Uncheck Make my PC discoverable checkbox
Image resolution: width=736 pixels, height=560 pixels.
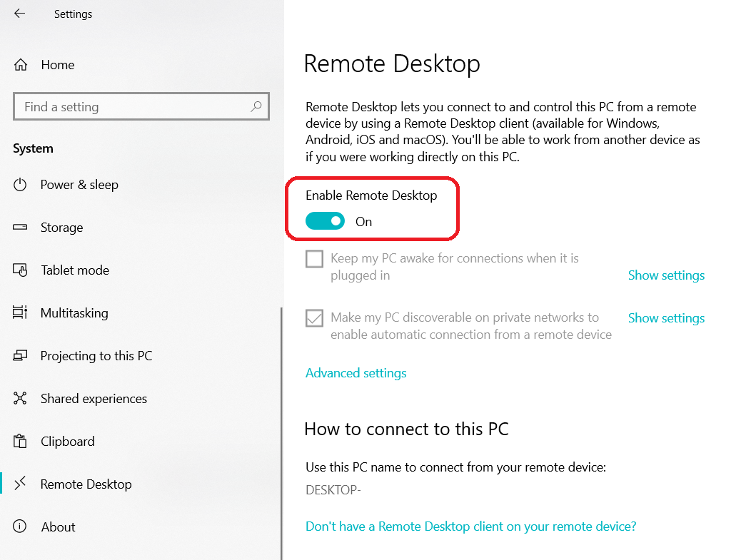(x=315, y=318)
